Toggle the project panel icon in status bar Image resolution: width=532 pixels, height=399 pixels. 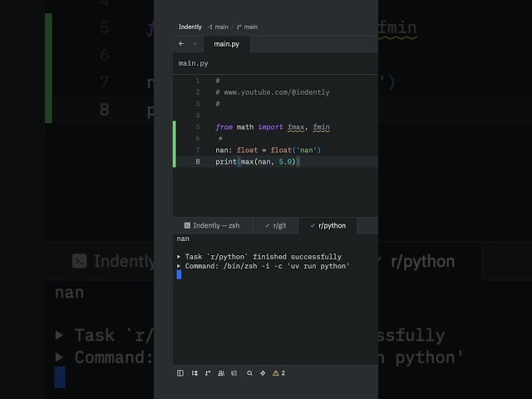[x=180, y=373]
